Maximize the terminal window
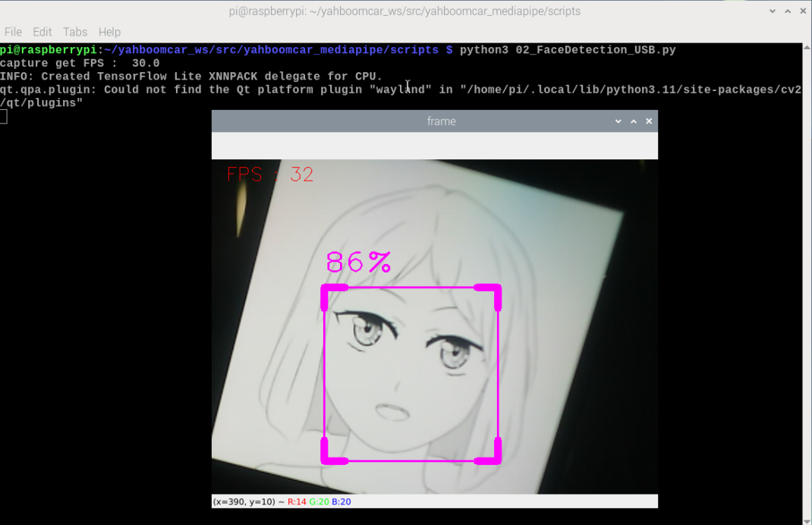Viewport: 812px width, 525px height. click(788, 11)
